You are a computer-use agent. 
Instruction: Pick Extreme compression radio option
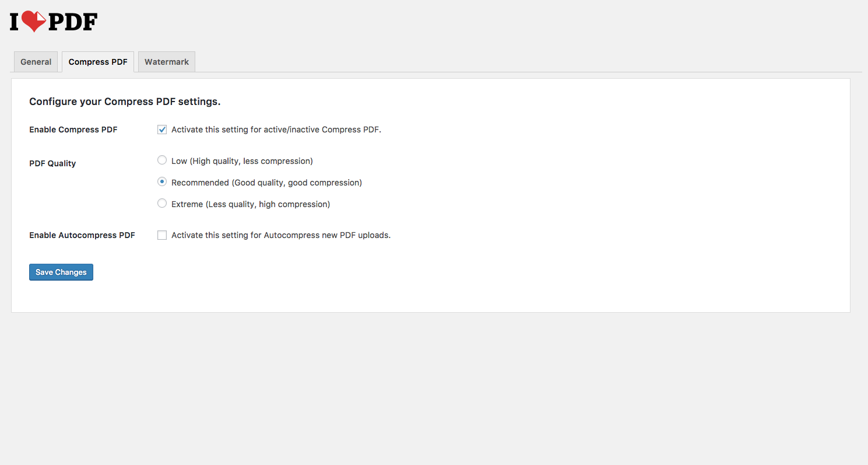point(162,204)
